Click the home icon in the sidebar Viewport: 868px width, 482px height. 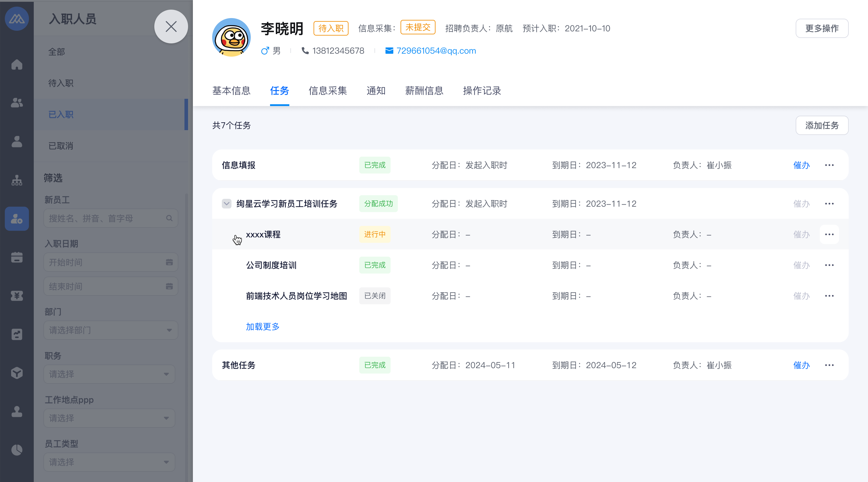pyautogui.click(x=17, y=64)
